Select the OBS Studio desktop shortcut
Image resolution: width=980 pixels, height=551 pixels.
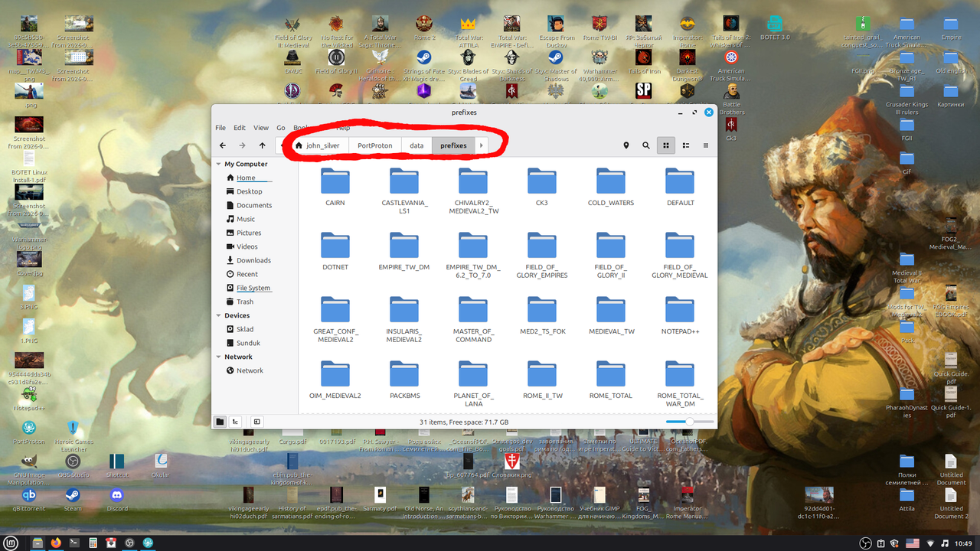[73, 465]
